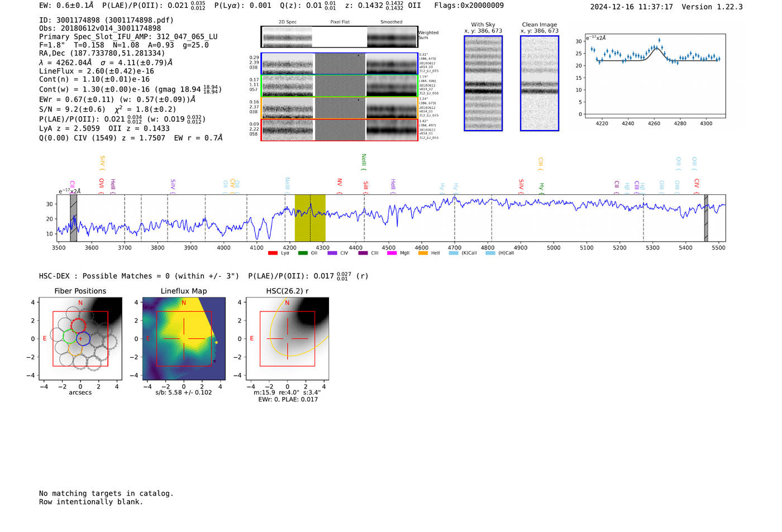Click 'No matching targets in catalog.' text

(106, 493)
